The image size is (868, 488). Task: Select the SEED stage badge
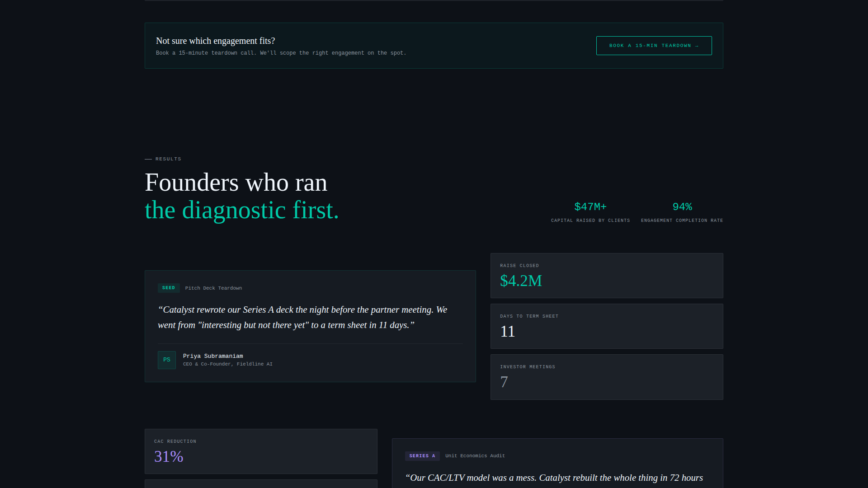169,288
